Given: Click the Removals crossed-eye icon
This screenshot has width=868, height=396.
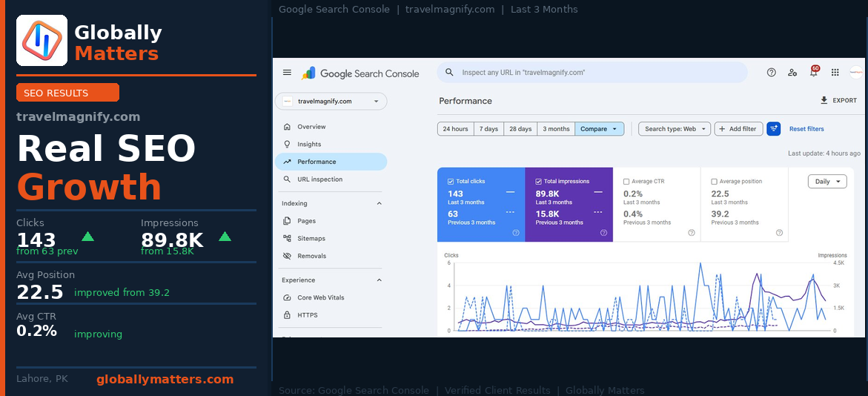Looking at the screenshot, I should (x=287, y=256).
